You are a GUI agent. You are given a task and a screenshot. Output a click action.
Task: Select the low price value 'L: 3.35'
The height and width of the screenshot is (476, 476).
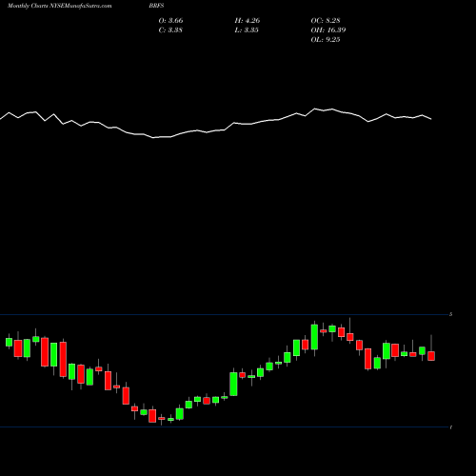tap(247, 30)
